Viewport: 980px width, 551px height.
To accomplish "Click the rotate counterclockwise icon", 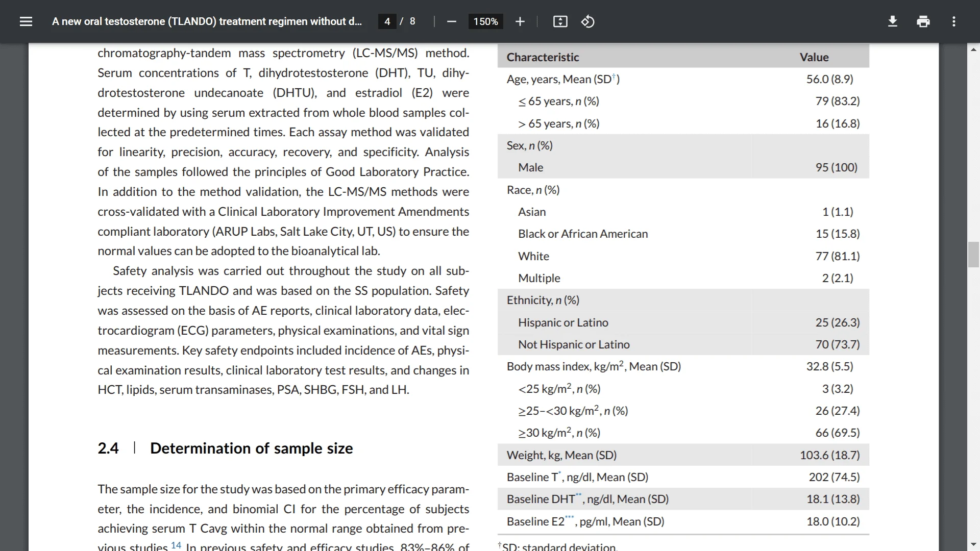I will pyautogui.click(x=588, y=21).
